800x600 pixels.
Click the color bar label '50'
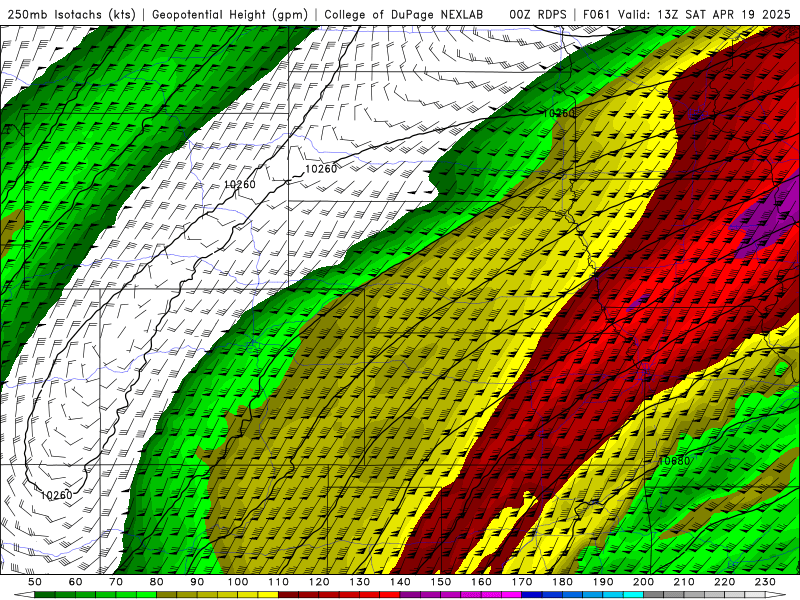(35, 582)
